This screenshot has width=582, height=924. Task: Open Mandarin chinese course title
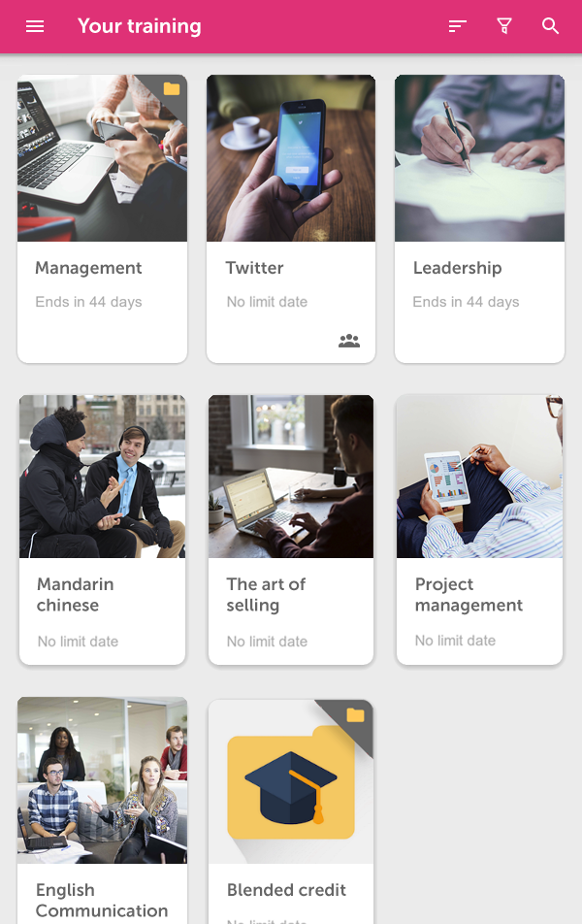coord(76,595)
